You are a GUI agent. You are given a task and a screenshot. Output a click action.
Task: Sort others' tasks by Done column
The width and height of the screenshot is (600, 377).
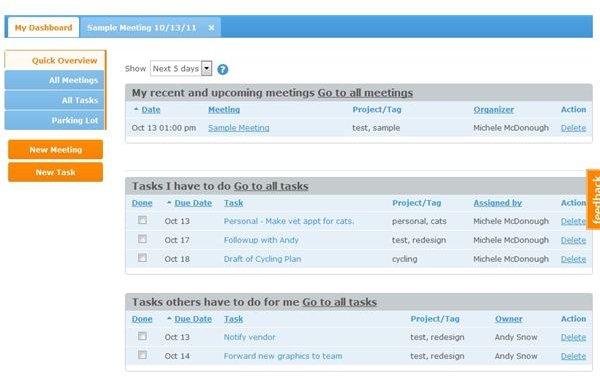tap(142, 319)
